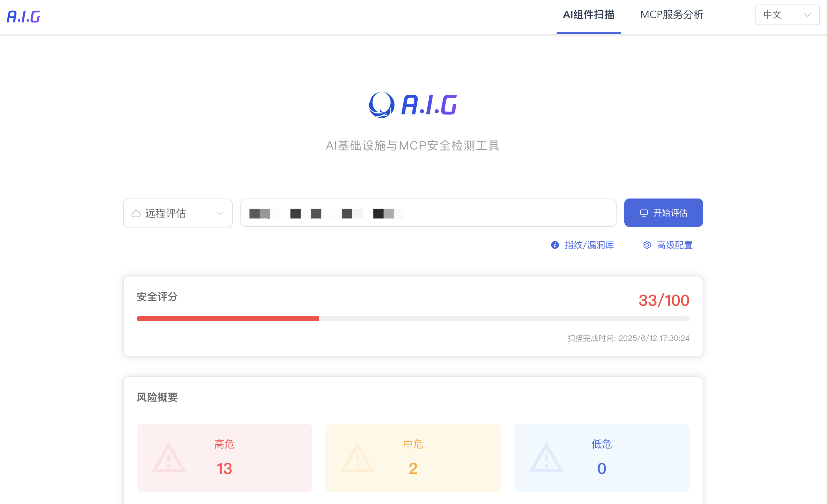Click the cloud icon in the 远程评估 selector
The image size is (827, 504).
(136, 213)
